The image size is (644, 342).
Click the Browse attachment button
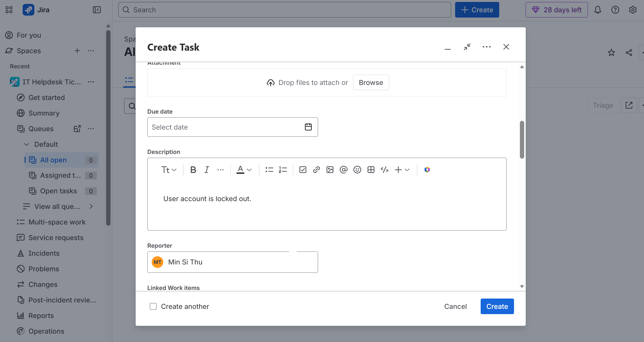[x=371, y=82]
